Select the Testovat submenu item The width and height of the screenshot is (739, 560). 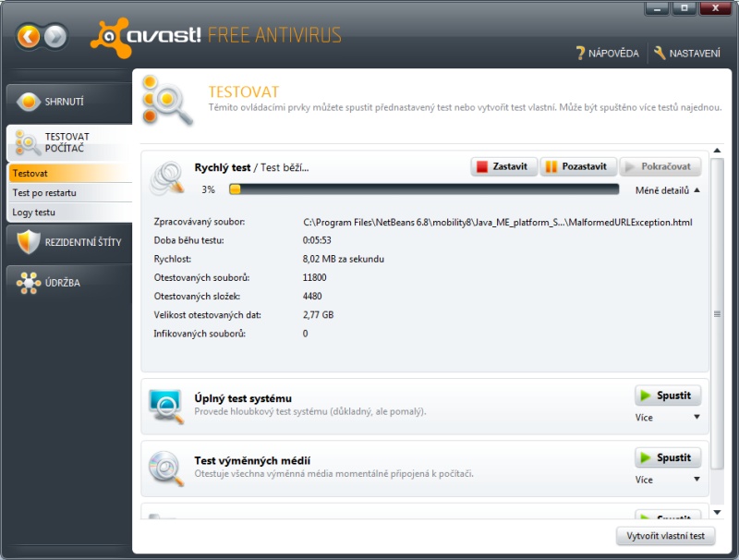(70, 173)
